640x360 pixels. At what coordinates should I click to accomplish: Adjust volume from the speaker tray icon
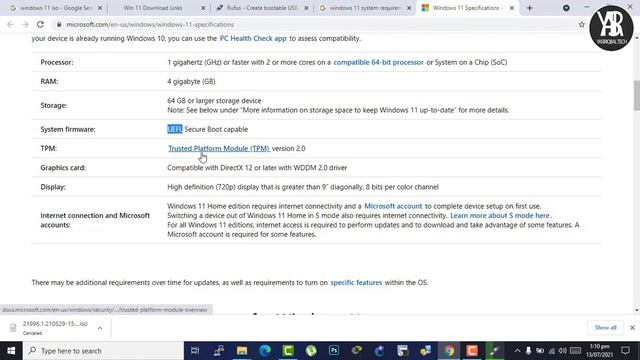pos(562,351)
